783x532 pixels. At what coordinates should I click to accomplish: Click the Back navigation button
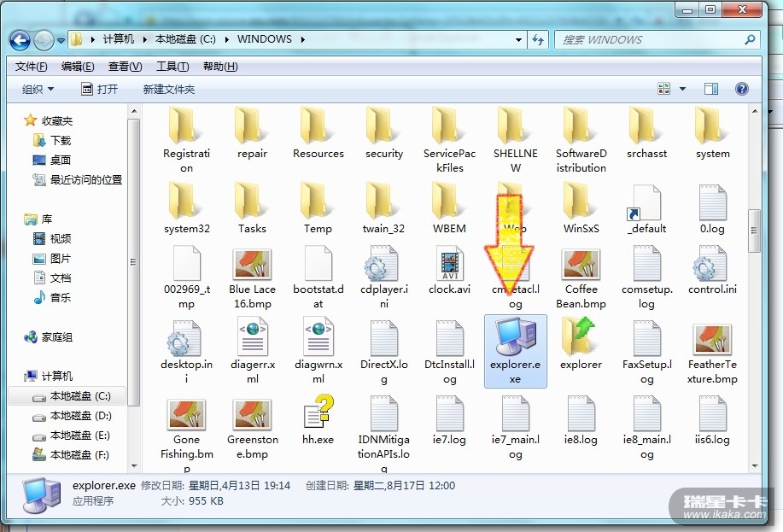(20, 40)
